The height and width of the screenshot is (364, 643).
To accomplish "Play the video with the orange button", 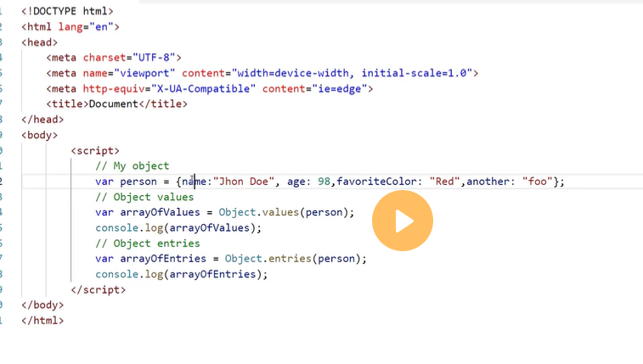I will pyautogui.click(x=403, y=221).
